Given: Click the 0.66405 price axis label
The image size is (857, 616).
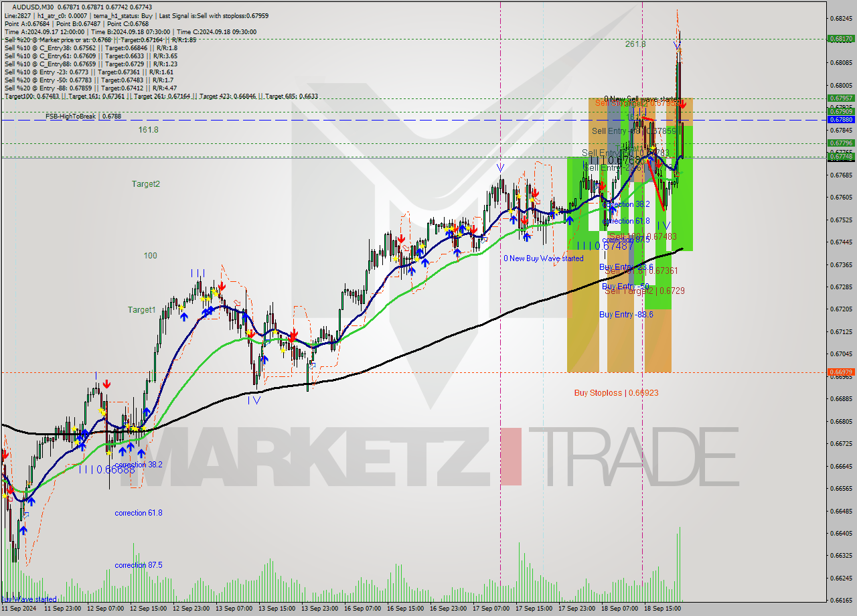Looking at the screenshot, I should 842,533.
